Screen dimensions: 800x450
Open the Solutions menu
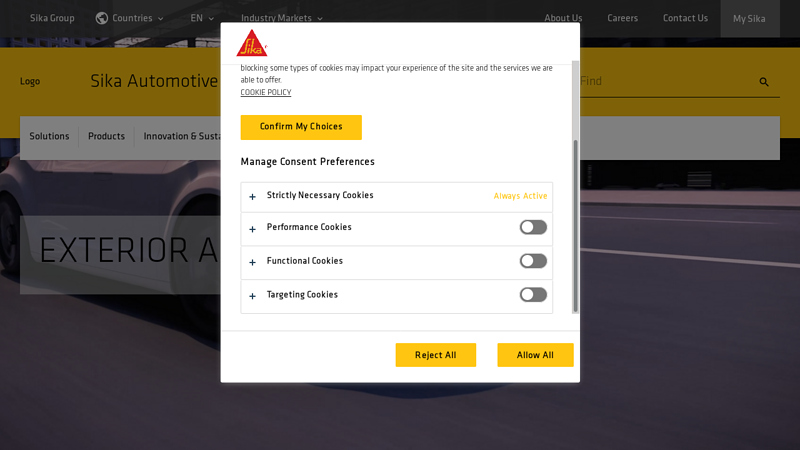49,137
